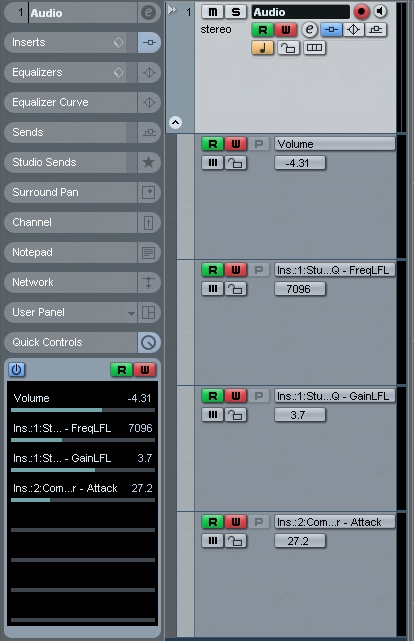Toggle Read automation on Attack lane
Viewport: 414px width, 641px height.
tap(213, 522)
